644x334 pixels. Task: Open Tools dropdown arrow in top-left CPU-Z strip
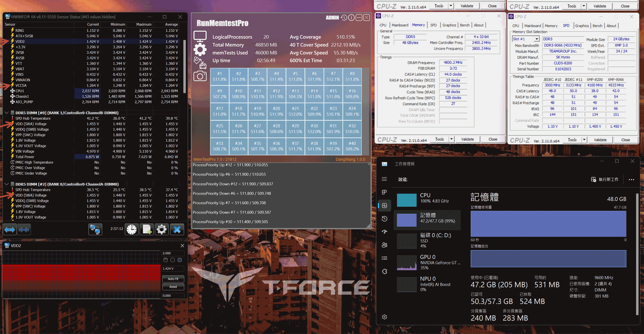(451, 6)
